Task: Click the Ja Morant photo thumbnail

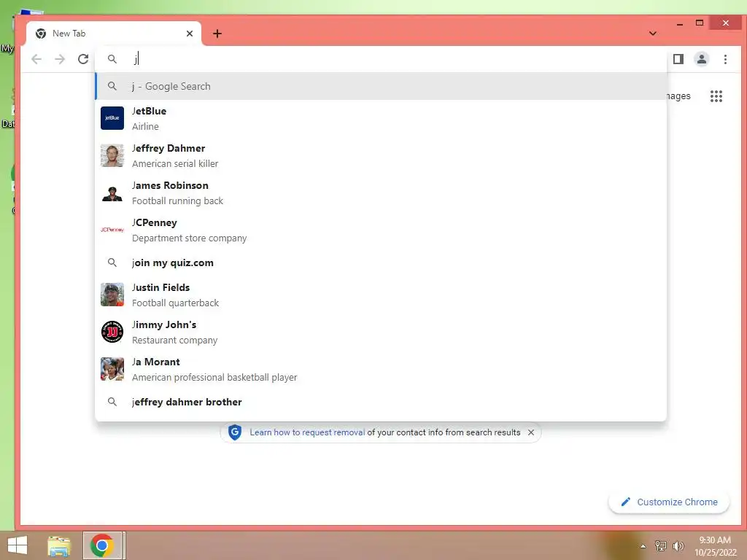Action: (112, 369)
